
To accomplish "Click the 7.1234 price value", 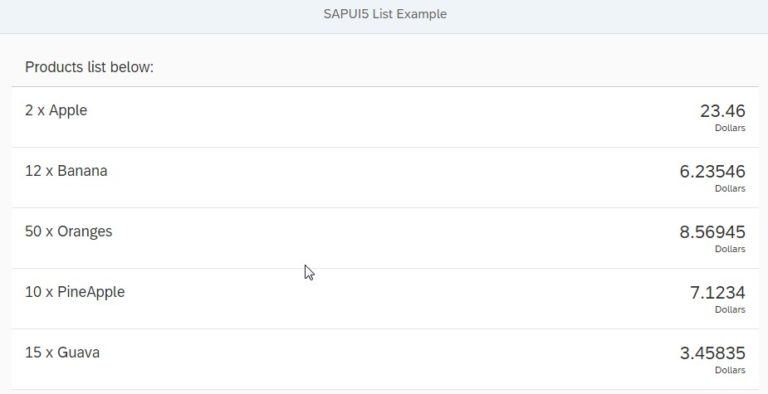I will [718, 293].
